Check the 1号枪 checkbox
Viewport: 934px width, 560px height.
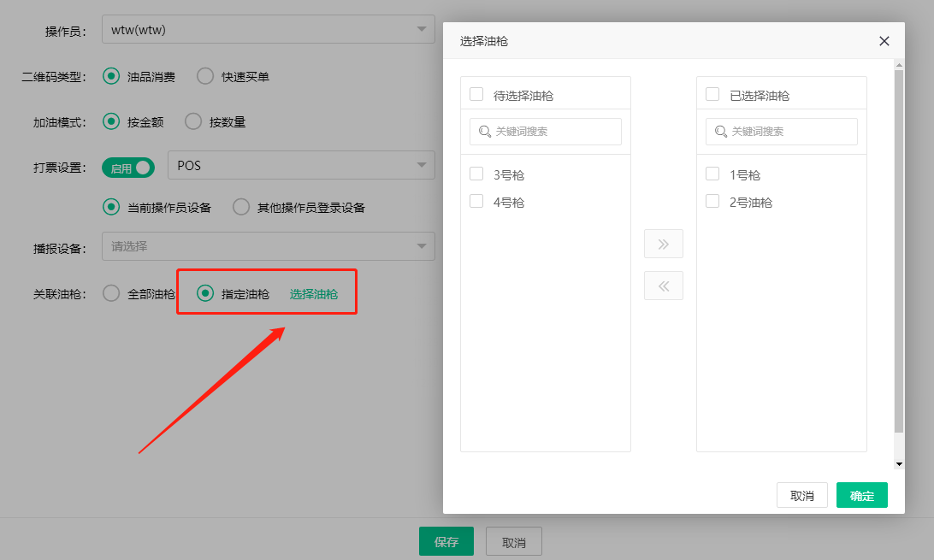coord(712,174)
